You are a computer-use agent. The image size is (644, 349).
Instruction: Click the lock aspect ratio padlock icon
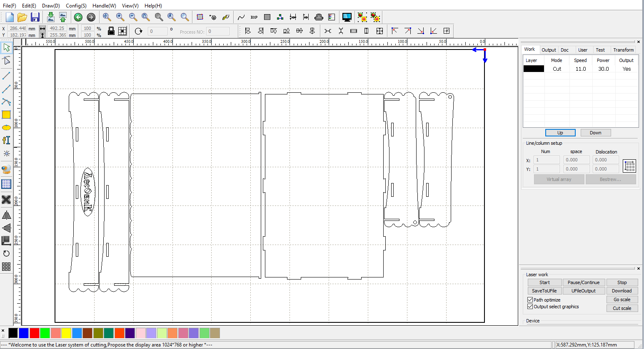point(111,31)
